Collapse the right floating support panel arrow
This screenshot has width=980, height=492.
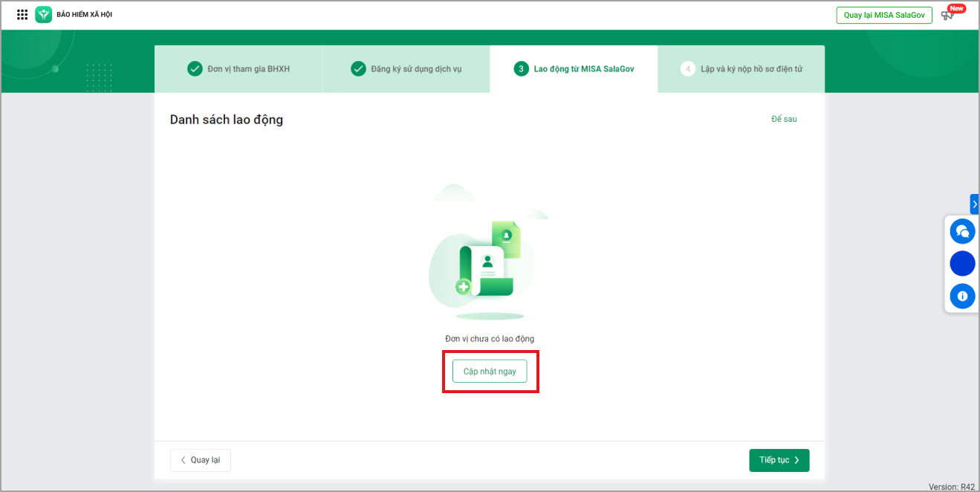click(974, 204)
